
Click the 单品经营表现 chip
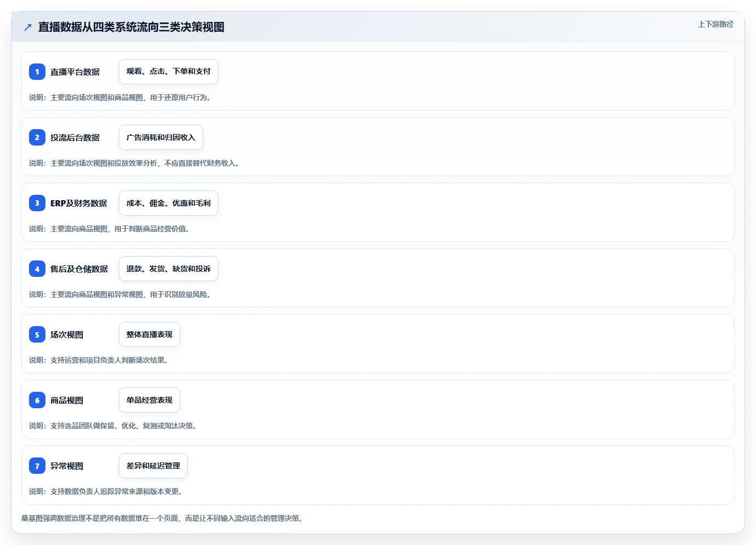pos(149,400)
